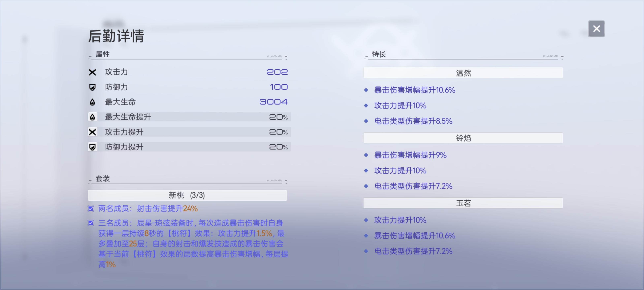Close the 后勤详情 panel
Image resolution: width=644 pixels, height=290 pixels.
pos(596,29)
